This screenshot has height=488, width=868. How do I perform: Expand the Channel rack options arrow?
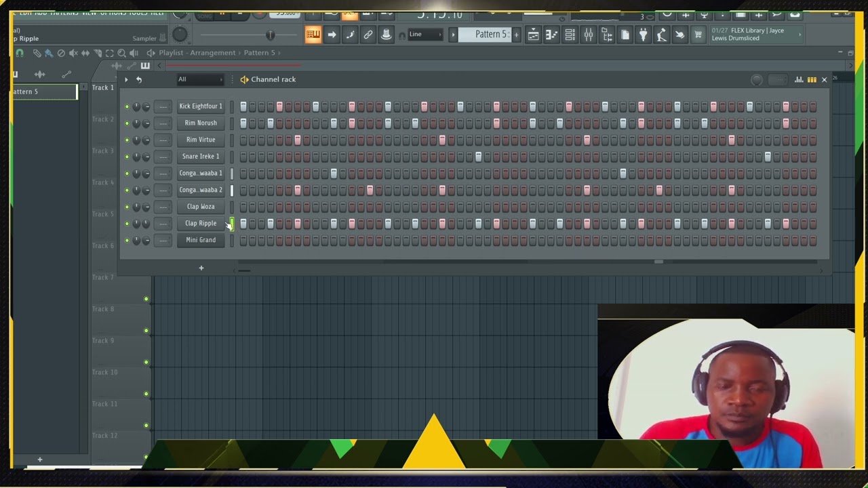126,79
